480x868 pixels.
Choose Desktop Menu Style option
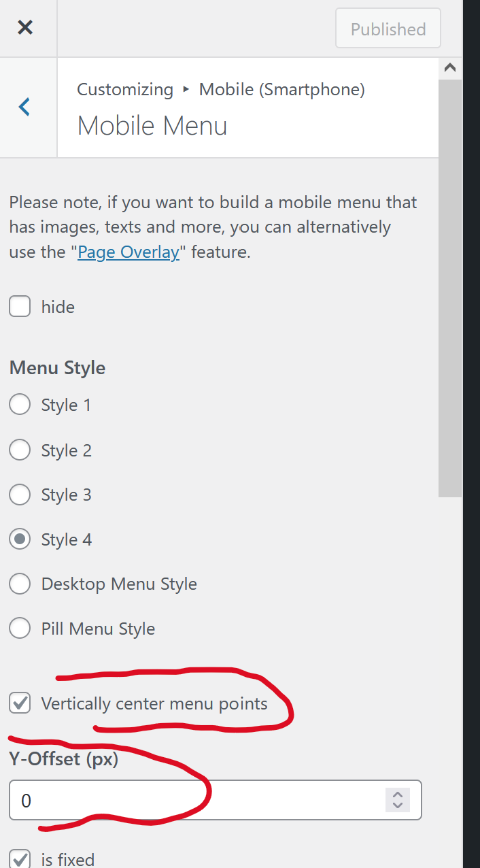point(20,583)
